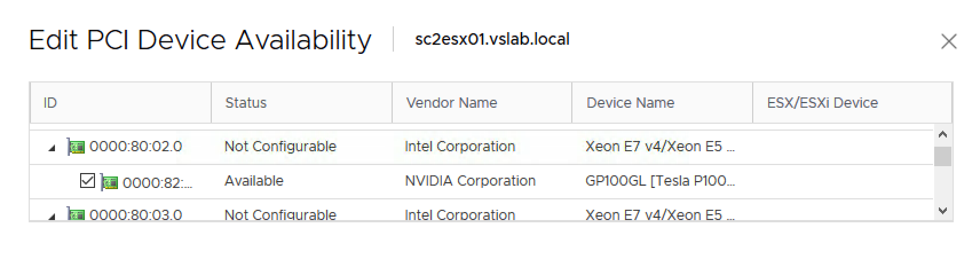Click the vertical scrollbar thumb

click(x=942, y=156)
